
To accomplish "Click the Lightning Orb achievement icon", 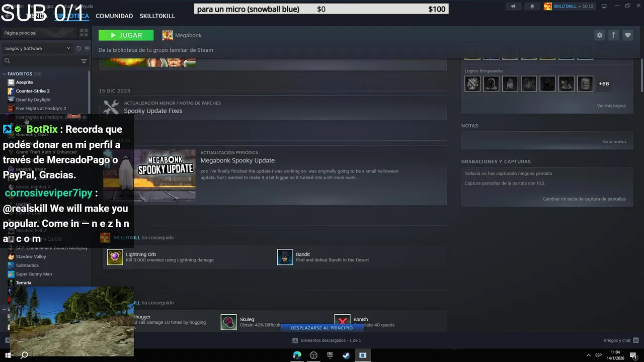I will (115, 257).
